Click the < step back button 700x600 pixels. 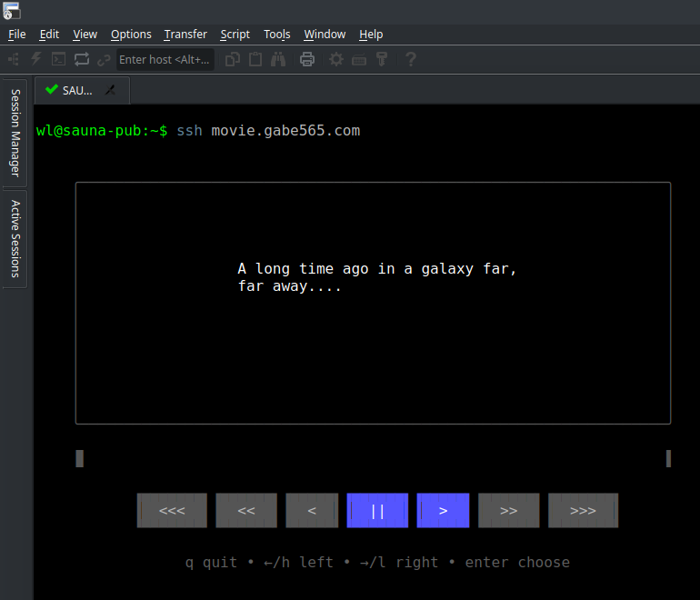(x=312, y=510)
